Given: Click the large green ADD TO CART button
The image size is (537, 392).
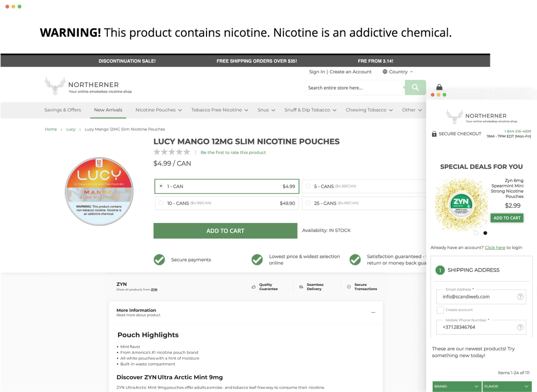Looking at the screenshot, I should [225, 231].
